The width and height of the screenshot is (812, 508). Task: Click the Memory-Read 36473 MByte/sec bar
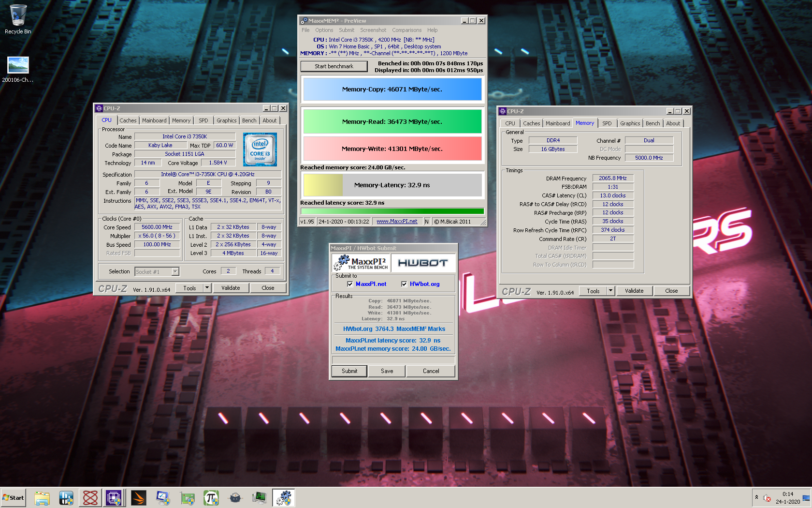[392, 121]
